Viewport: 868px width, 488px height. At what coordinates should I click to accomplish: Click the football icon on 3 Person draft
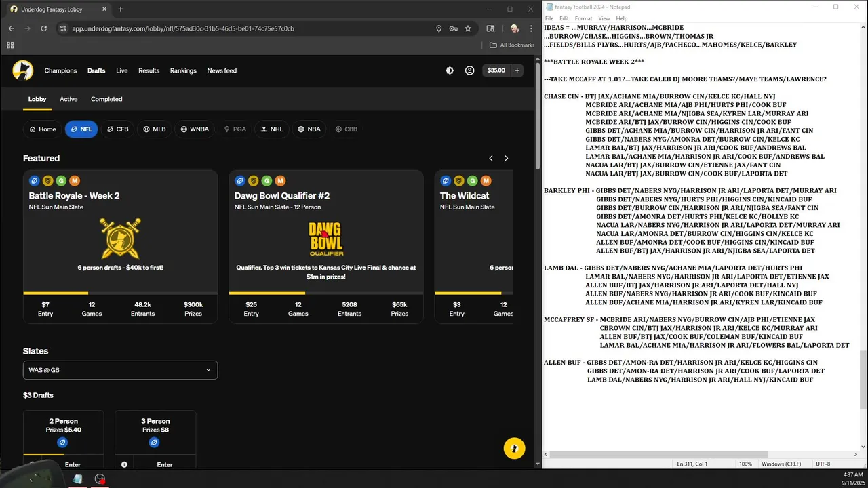pyautogui.click(x=154, y=443)
